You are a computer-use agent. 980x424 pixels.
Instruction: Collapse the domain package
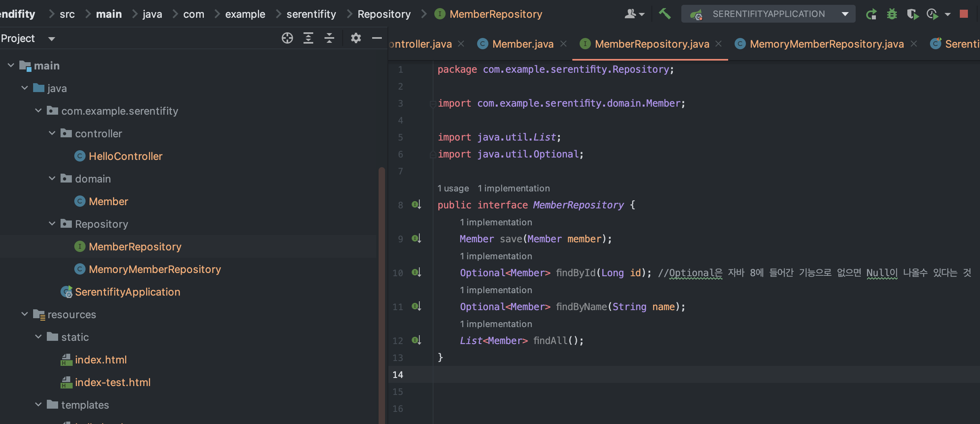(52, 178)
